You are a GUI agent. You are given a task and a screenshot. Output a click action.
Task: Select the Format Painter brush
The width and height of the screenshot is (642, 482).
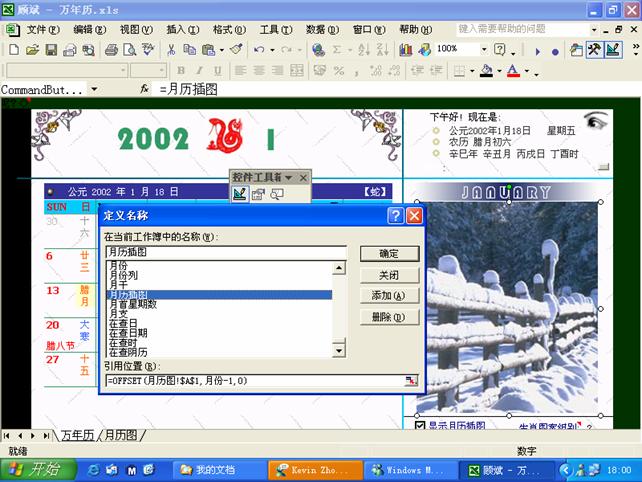click(x=236, y=50)
